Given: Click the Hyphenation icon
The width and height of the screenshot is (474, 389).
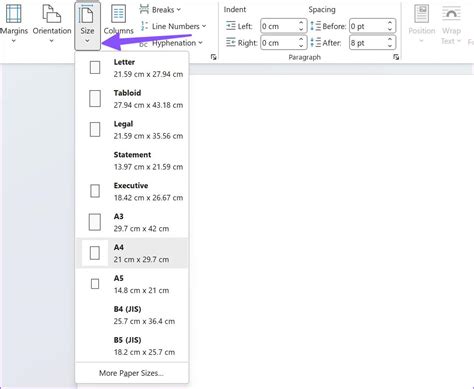Looking at the screenshot, I should pyautogui.click(x=144, y=43).
